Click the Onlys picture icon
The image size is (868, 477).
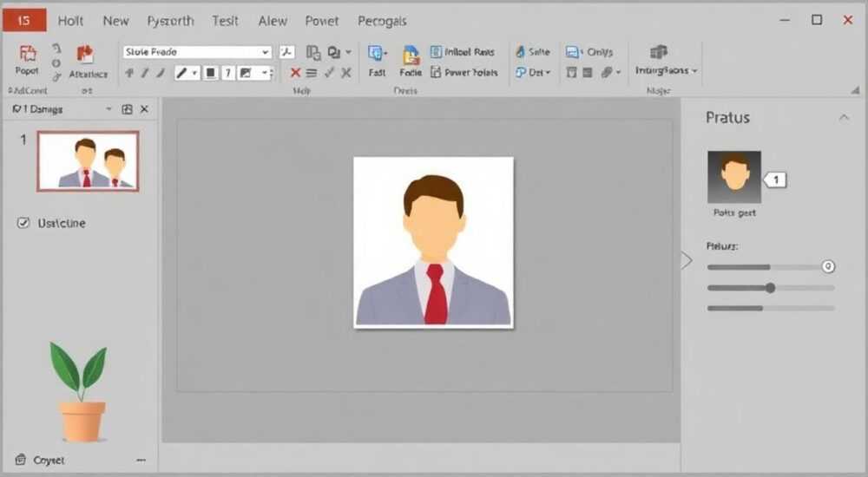click(572, 52)
